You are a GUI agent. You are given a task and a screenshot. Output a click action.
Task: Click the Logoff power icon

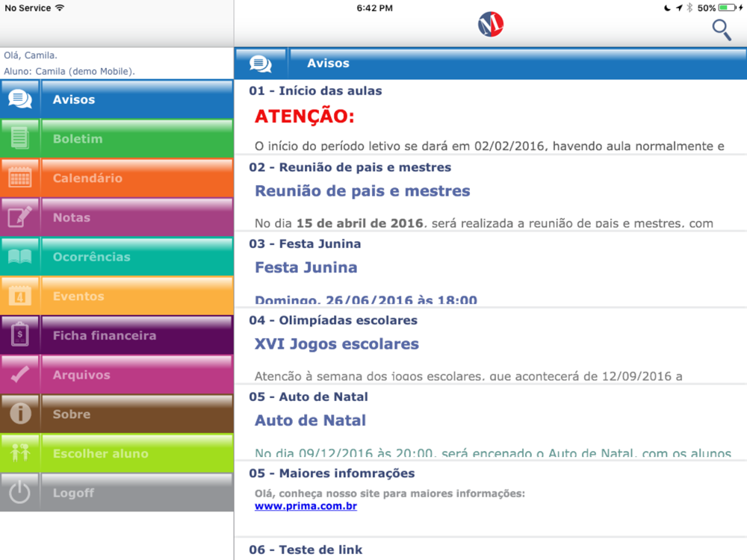coord(20,492)
